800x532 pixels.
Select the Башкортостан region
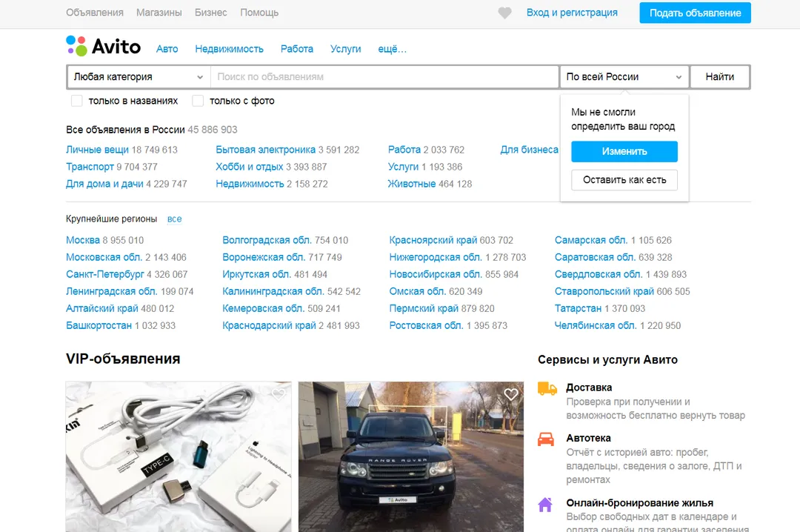click(99, 326)
